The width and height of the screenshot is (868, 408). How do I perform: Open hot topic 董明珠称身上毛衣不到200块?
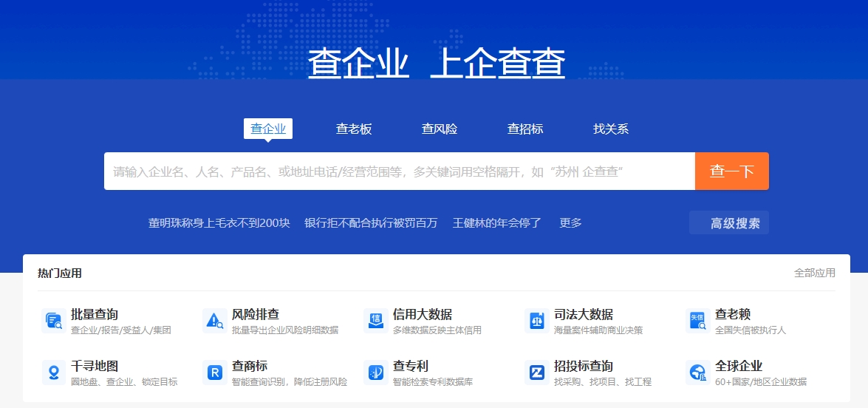[x=219, y=223]
